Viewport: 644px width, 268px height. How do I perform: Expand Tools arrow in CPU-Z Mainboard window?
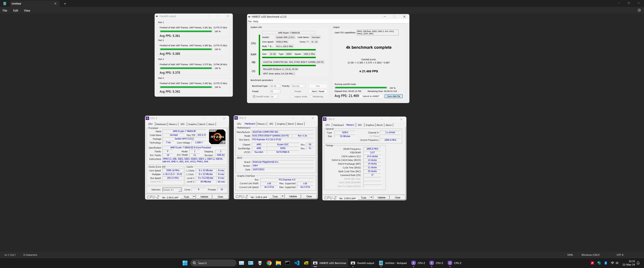[x=282, y=197]
